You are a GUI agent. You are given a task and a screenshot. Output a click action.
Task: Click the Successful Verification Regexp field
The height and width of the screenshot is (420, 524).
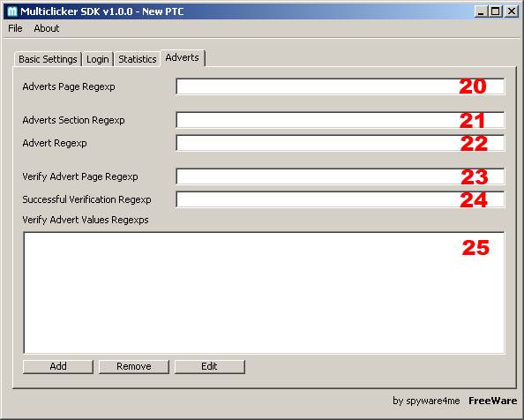click(341, 199)
